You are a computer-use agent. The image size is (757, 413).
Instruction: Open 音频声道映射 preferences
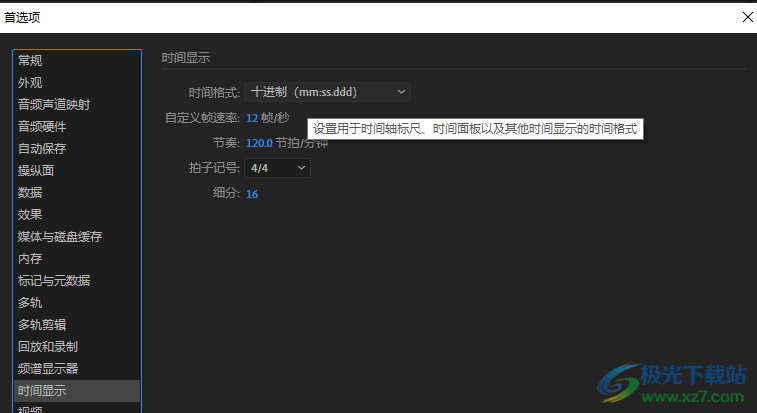[x=60, y=105]
